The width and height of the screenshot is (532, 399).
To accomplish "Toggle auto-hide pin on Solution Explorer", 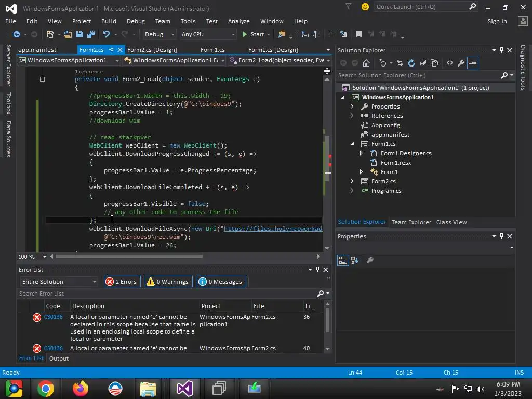I will (x=501, y=50).
